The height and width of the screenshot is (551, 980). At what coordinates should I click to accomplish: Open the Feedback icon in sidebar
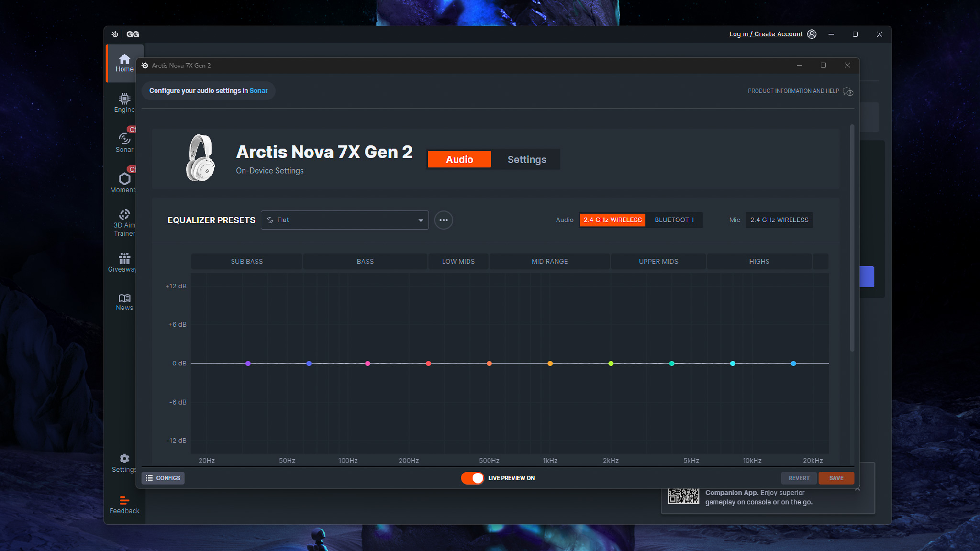(124, 501)
